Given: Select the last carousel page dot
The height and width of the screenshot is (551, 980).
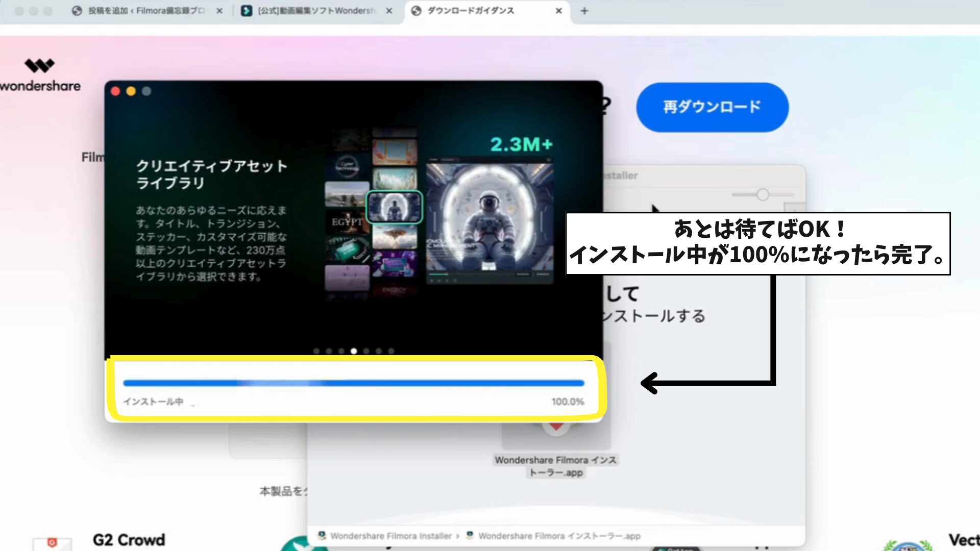Looking at the screenshot, I should tap(391, 351).
